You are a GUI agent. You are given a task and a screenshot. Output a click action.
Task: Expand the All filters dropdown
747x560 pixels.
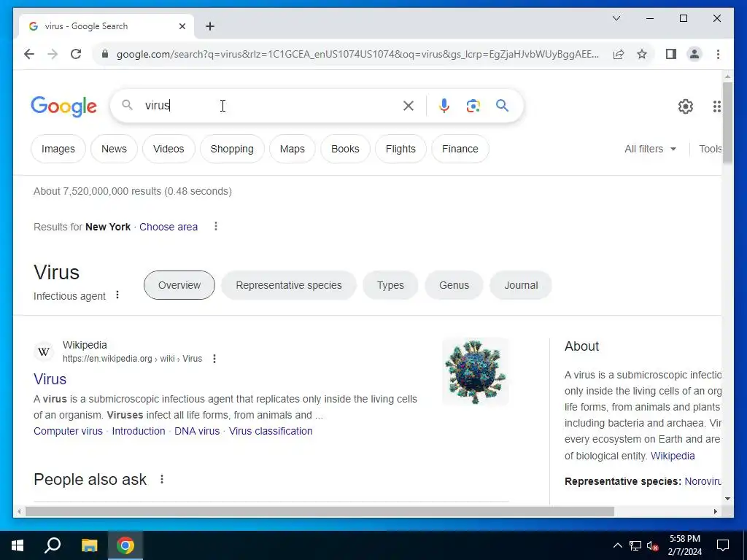(x=650, y=149)
